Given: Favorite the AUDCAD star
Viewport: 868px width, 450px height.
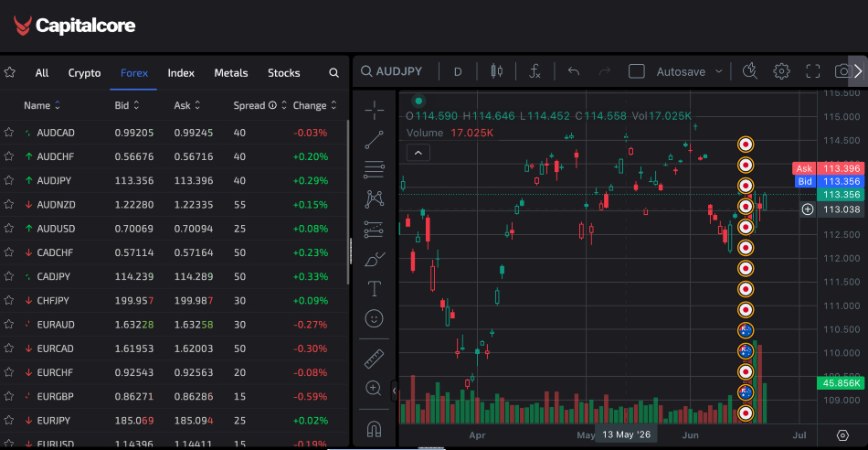Looking at the screenshot, I should (8, 133).
